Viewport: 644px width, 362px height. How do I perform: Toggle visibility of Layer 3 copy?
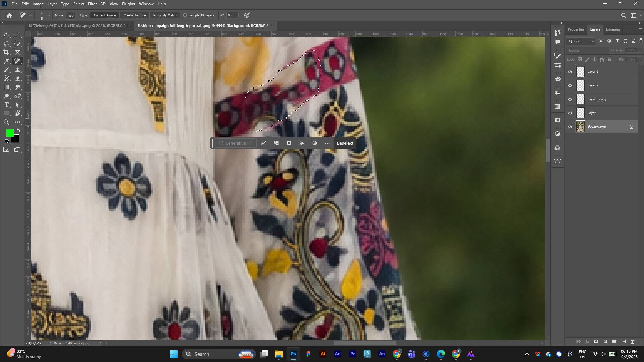[570, 99]
